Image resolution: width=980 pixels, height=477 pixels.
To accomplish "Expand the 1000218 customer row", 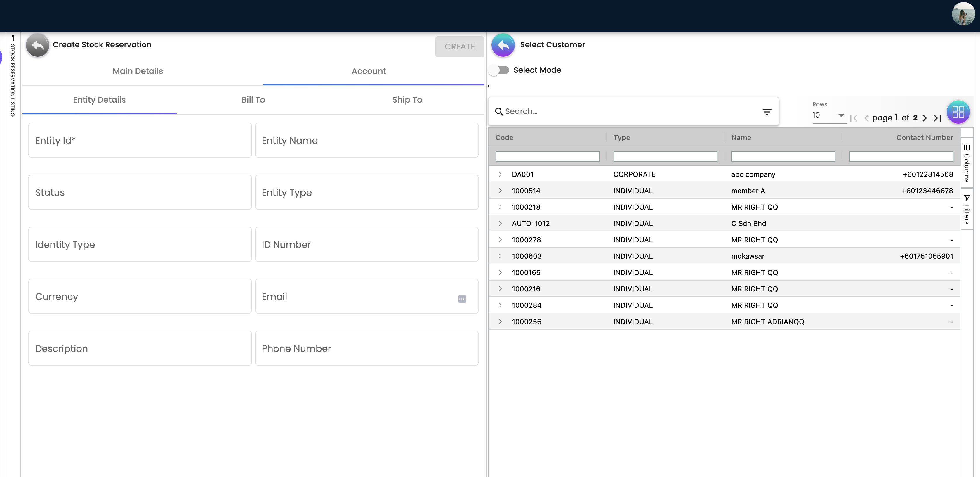I will click(500, 207).
